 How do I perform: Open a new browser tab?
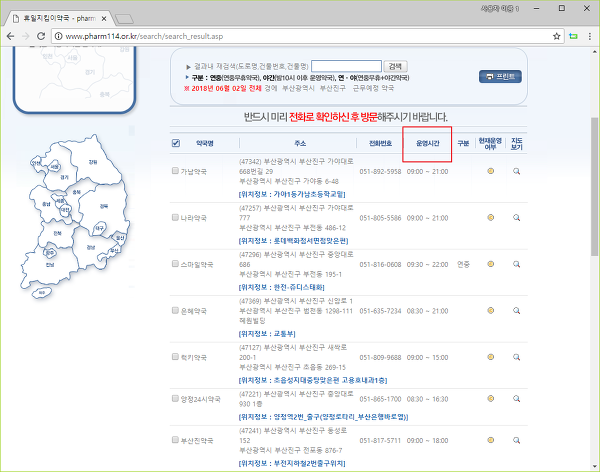coord(124,19)
